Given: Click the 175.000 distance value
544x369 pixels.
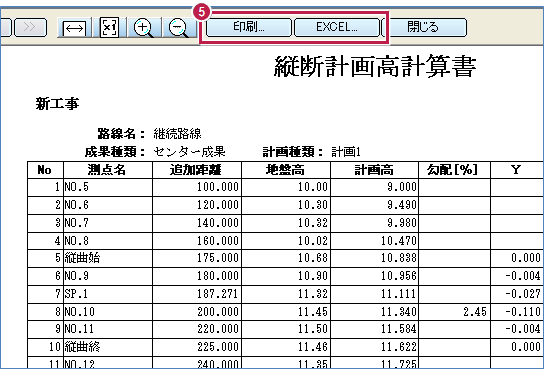Looking at the screenshot, I should click(x=218, y=258).
